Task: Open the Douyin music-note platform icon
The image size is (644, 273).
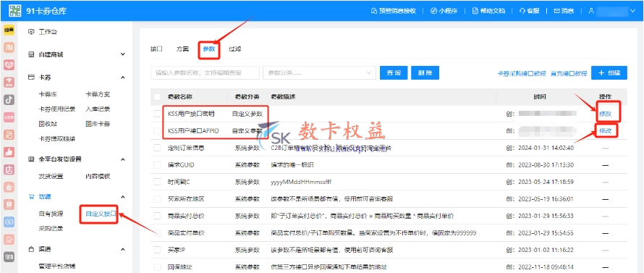Action: tap(9, 100)
